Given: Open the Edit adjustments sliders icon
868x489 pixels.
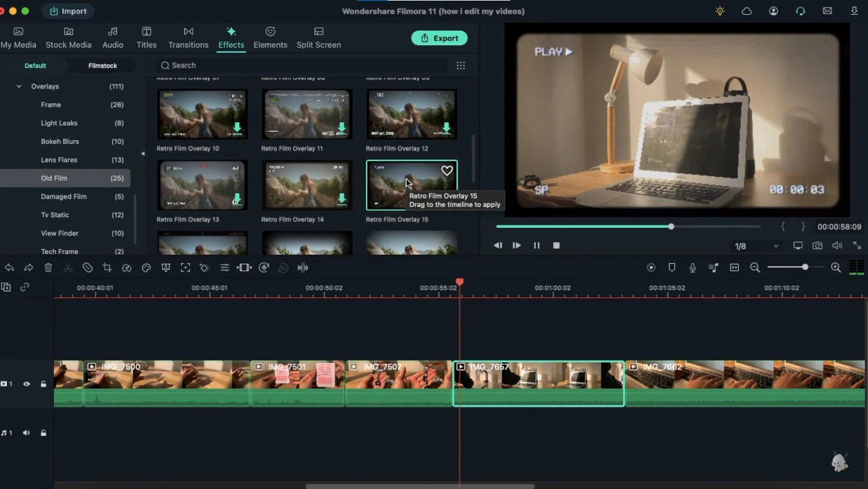Looking at the screenshot, I should click(225, 268).
